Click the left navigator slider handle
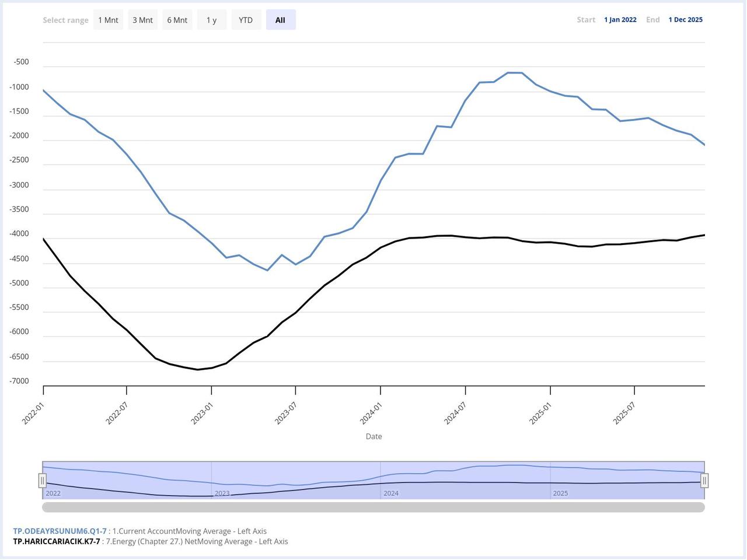 (43, 480)
